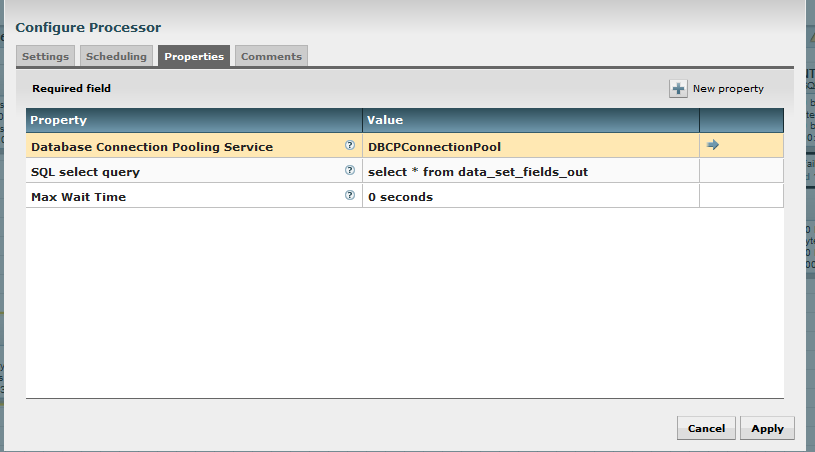Select the Database Connection Pooling Service row
This screenshot has width=815, height=452.
click(152, 146)
